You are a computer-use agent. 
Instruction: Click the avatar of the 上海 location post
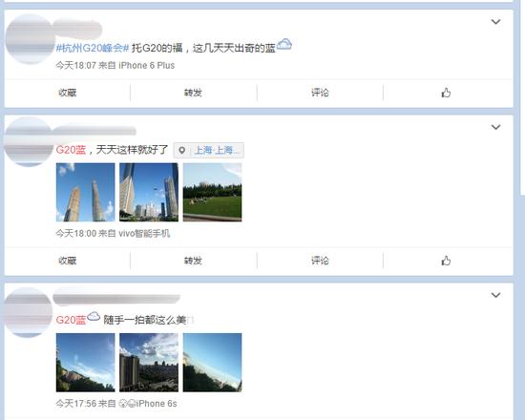point(29,141)
